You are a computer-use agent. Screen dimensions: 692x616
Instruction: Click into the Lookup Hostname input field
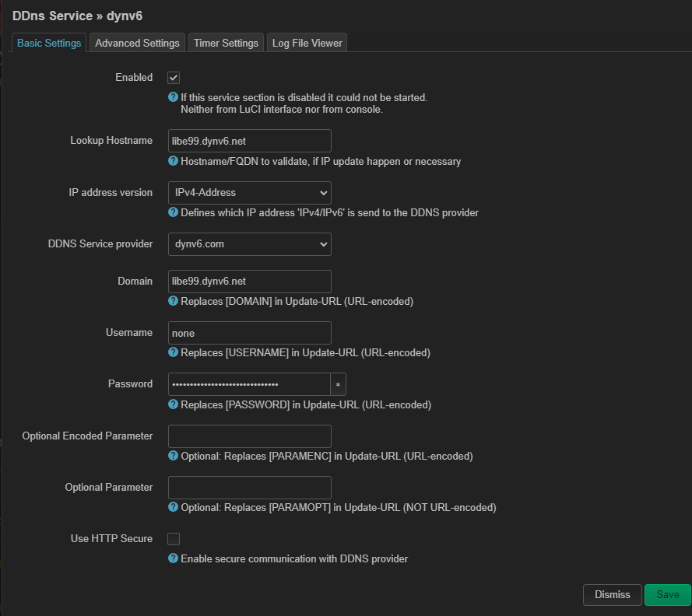pos(249,141)
